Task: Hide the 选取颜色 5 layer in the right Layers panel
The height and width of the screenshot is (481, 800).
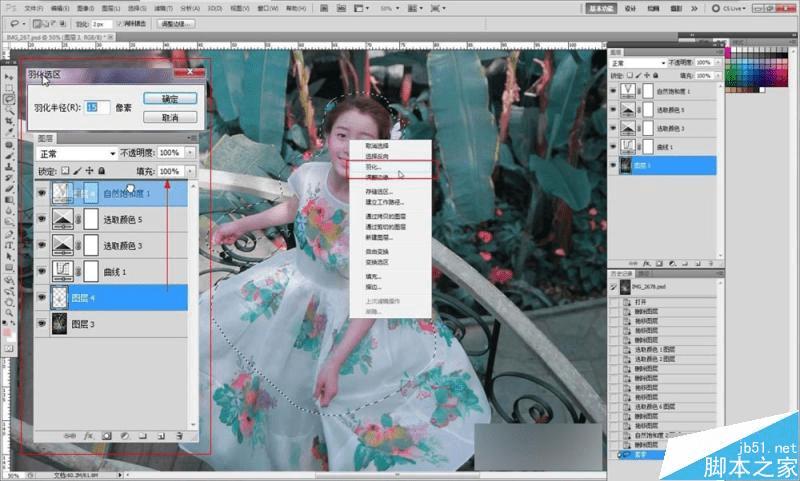Action: click(613, 110)
